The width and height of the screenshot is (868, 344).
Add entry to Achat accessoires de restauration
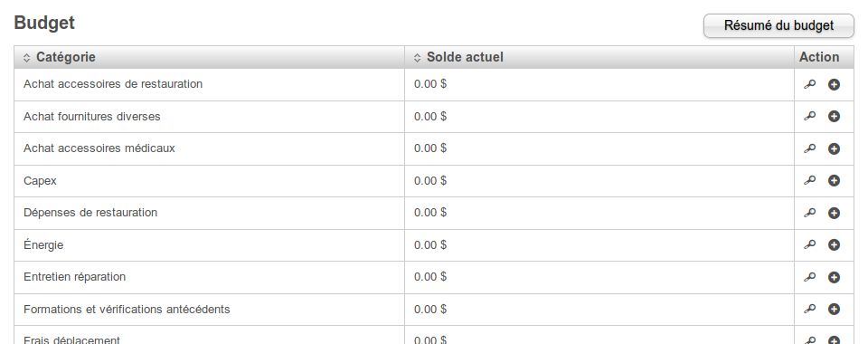(834, 84)
